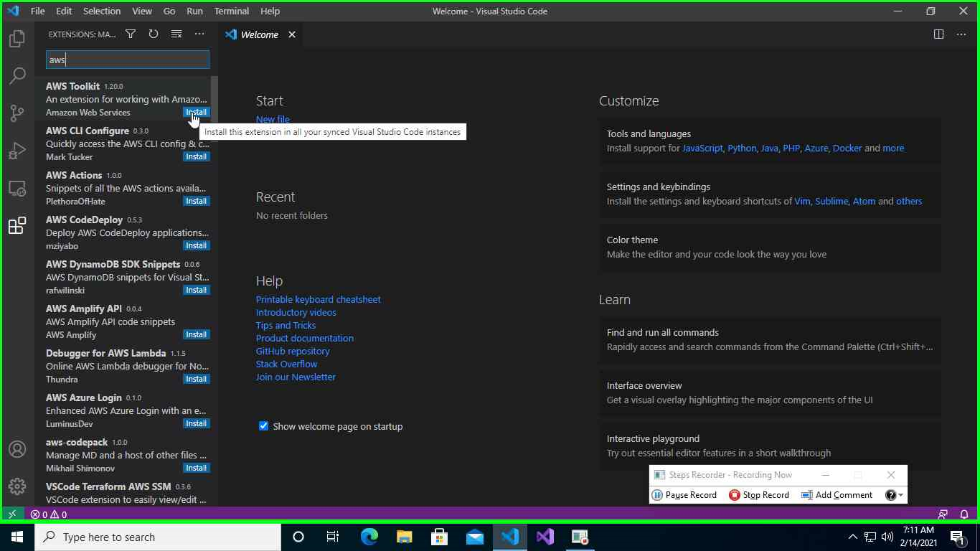Click the VS Code logo menu icon
The height and width of the screenshot is (551, 980).
[x=13, y=11]
